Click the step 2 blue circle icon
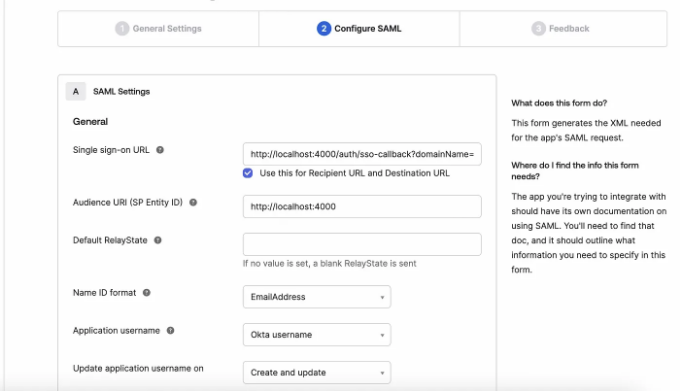The image size is (680, 391). pos(324,29)
